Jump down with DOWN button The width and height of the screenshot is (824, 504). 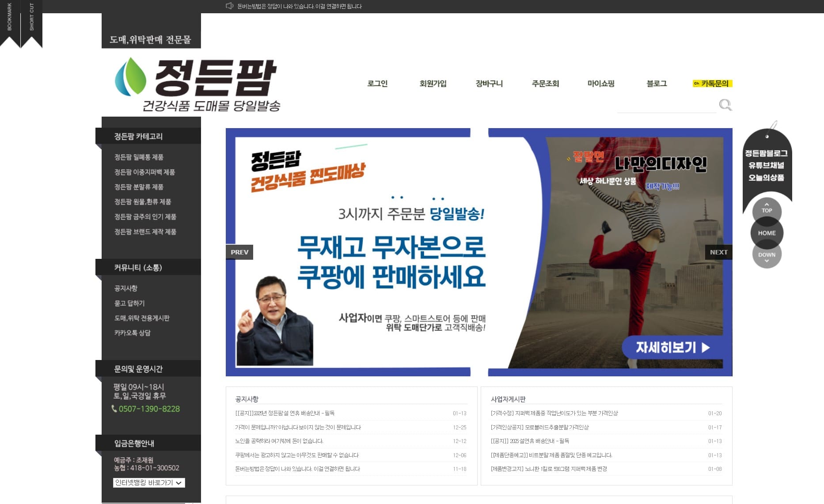click(x=767, y=256)
